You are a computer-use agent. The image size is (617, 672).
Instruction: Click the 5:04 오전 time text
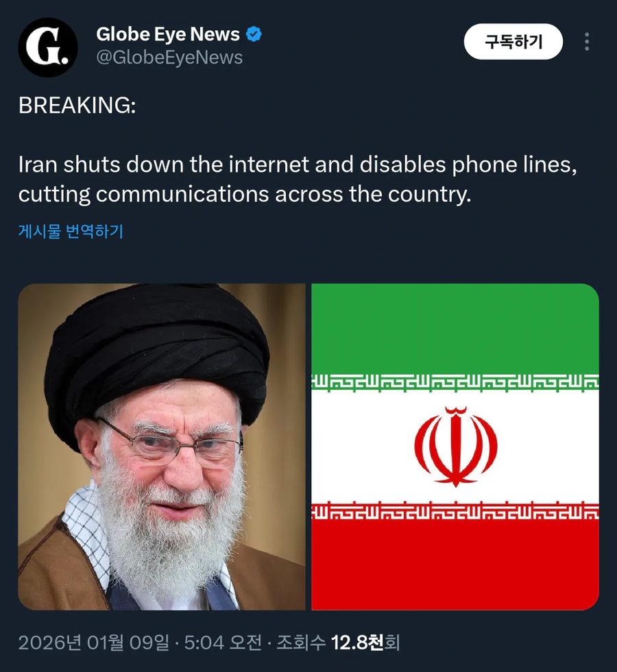223,643
